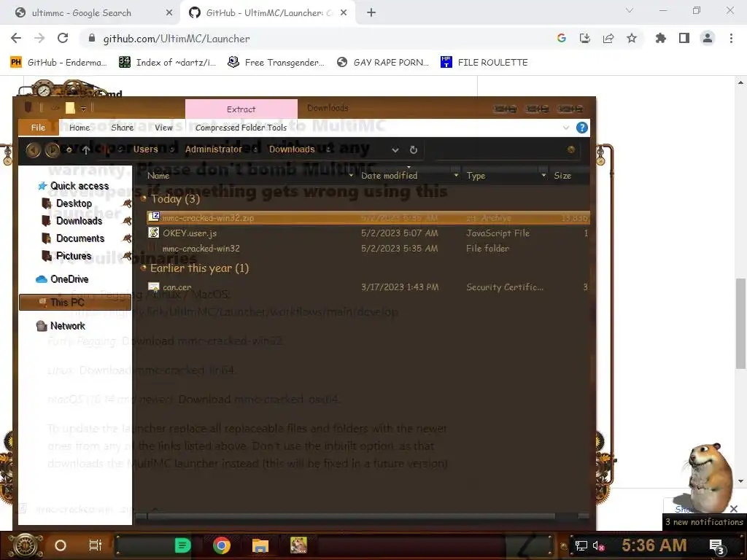Open Explorer help via blue question mark
The image size is (747, 560).
(x=581, y=128)
